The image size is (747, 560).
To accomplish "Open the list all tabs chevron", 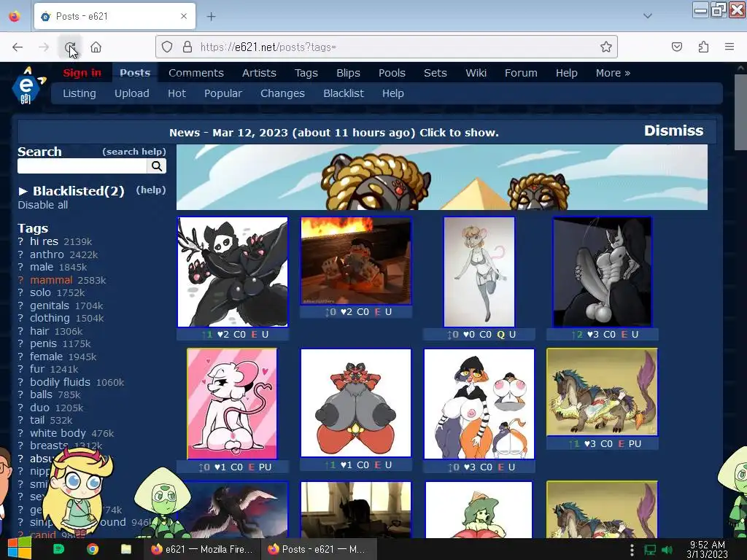I will click(x=648, y=16).
